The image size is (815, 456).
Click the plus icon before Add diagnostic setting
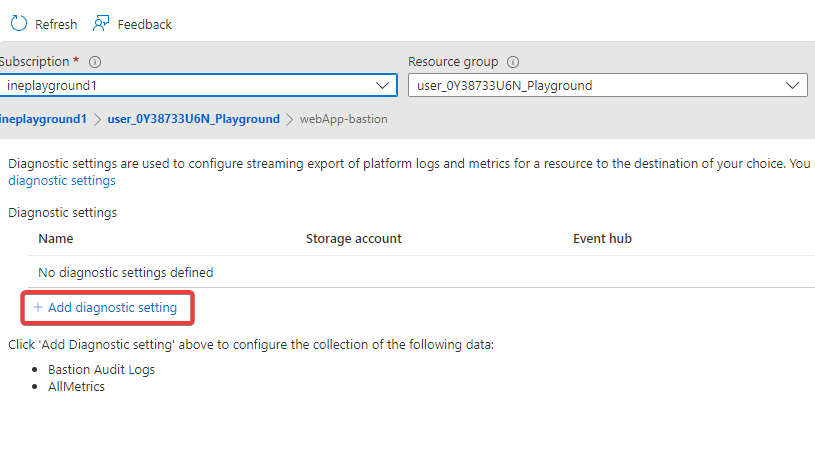[38, 308]
